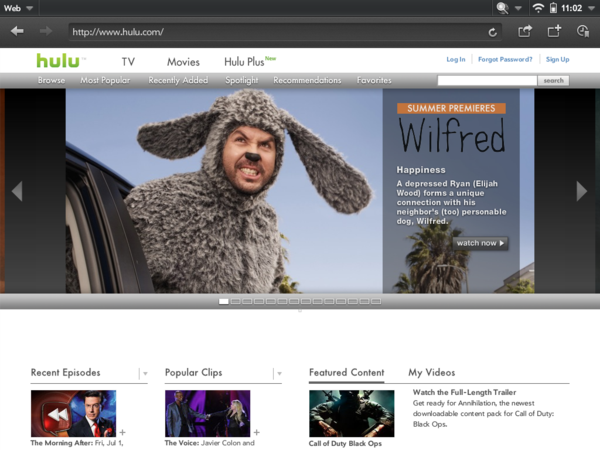This screenshot has width=600, height=450.
Task: Focus the Hulu search input field
Action: click(487, 80)
